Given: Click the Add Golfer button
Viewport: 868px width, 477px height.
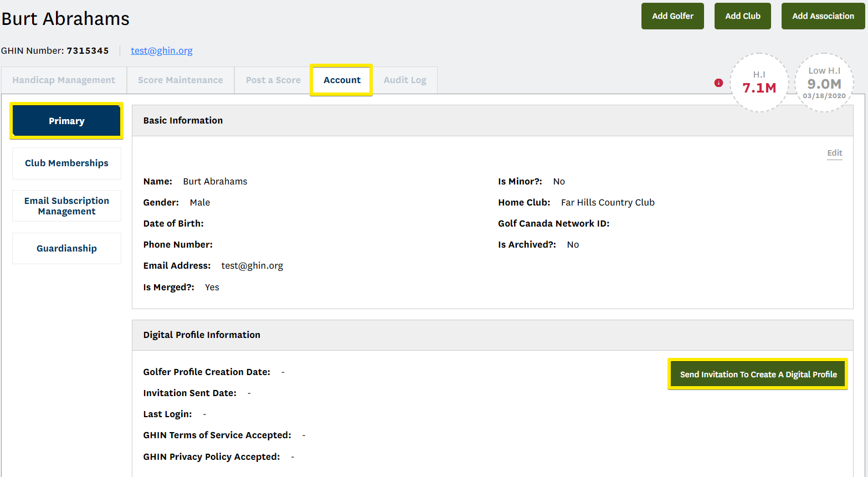Looking at the screenshot, I should click(672, 16).
